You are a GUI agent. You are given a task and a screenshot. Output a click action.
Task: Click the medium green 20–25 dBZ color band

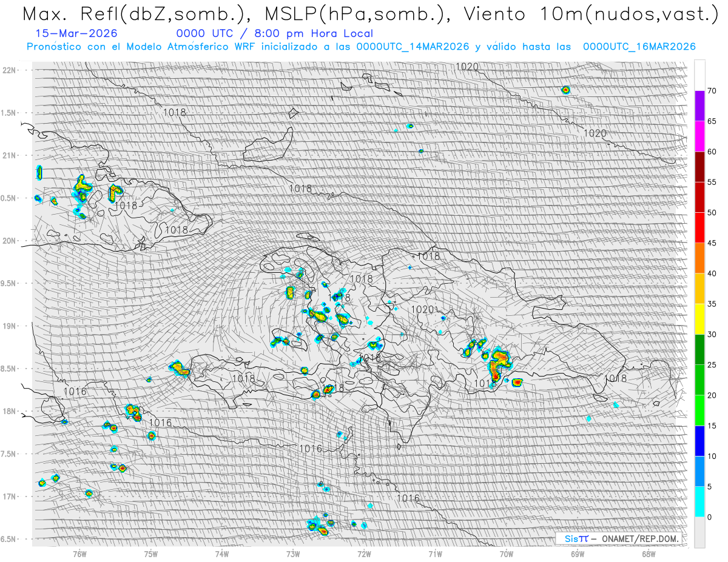click(699, 380)
